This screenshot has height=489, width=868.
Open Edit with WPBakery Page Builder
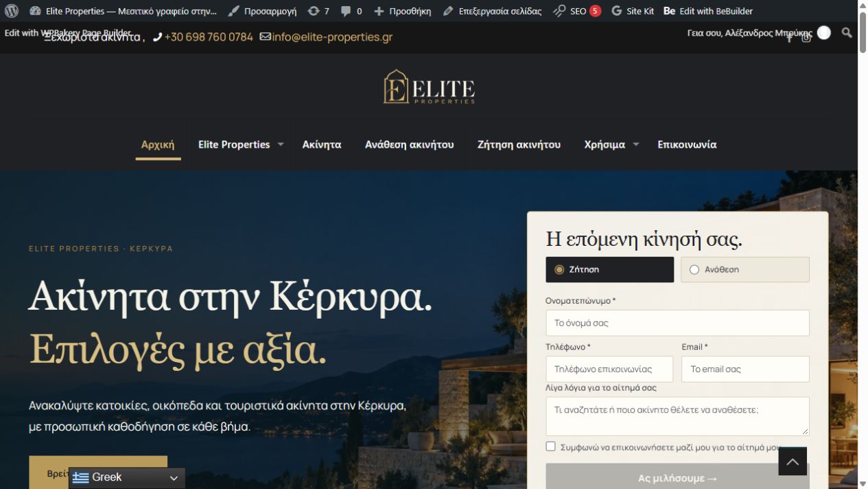[x=67, y=32]
